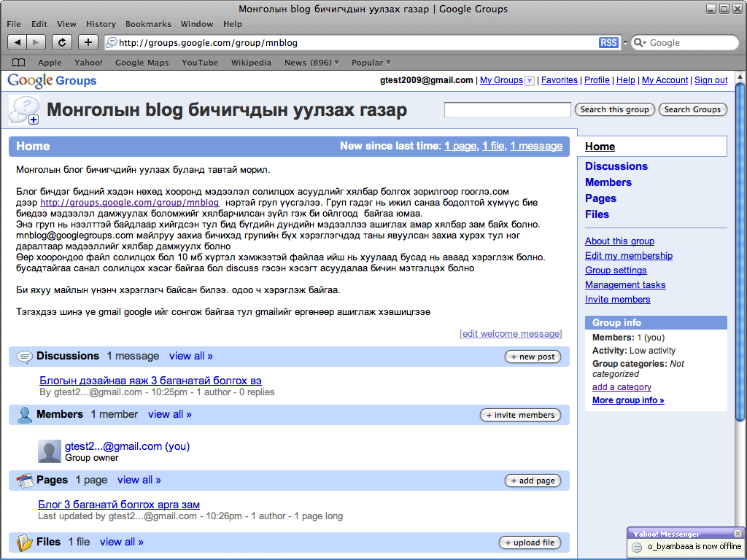
Task: Click the Google search field in toolbar
Action: [685, 42]
